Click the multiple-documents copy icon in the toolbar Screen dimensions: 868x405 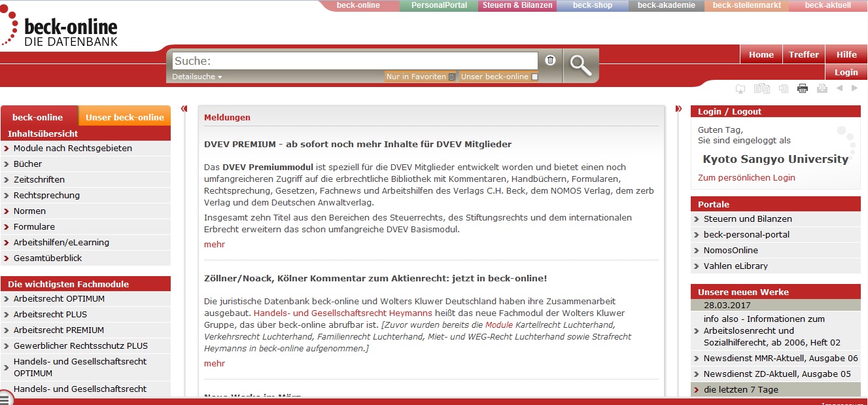click(762, 88)
